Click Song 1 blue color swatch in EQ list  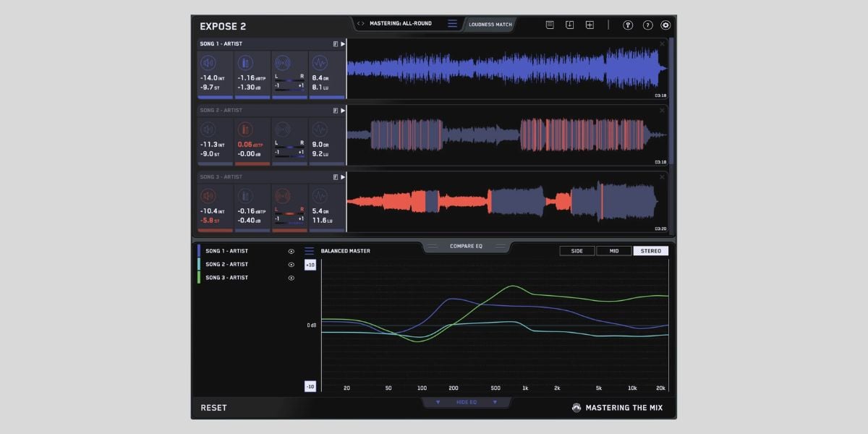point(199,251)
